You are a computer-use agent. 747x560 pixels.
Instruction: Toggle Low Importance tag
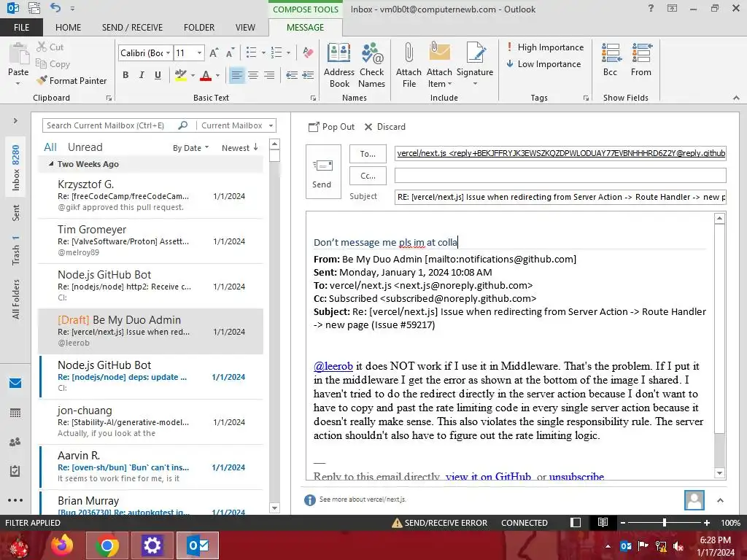(x=543, y=64)
